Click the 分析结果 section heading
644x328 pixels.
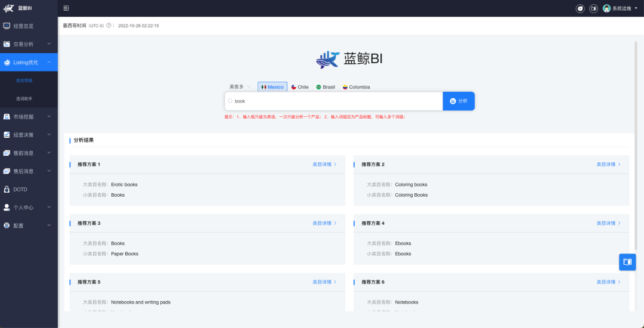pyautogui.click(x=84, y=140)
